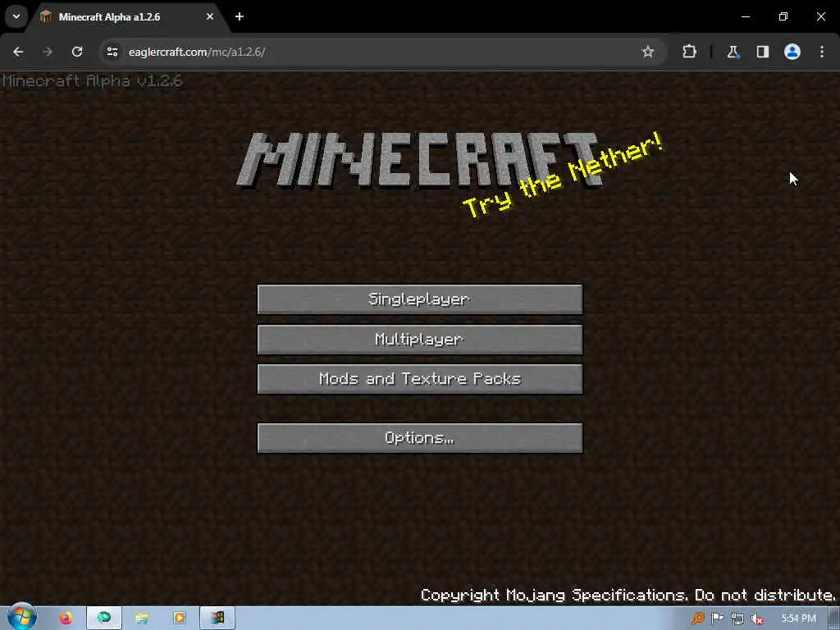Switch to the Chrome taskbar window
Viewport: 840px width, 630px height.
tap(104, 619)
